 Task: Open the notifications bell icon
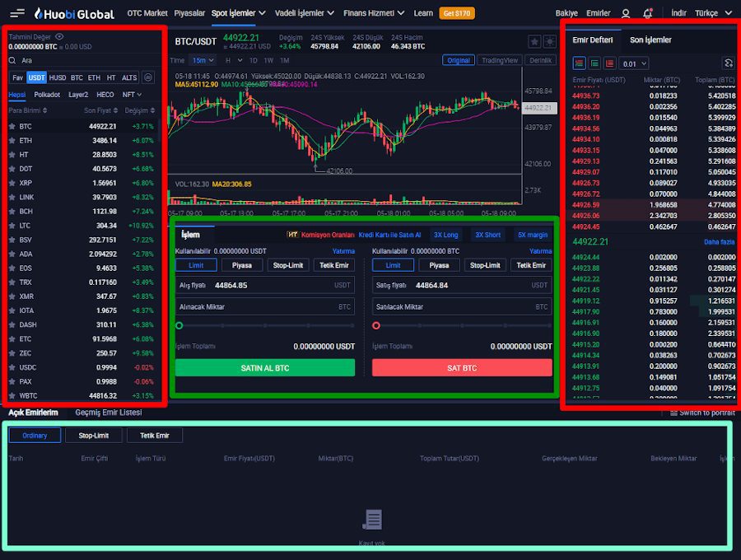[648, 13]
